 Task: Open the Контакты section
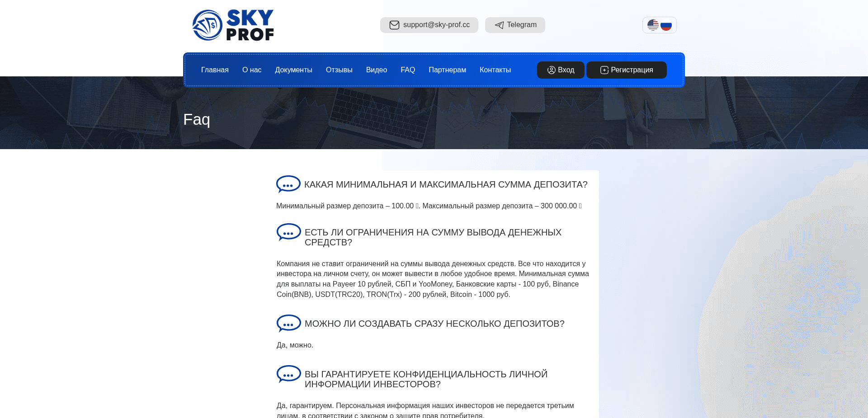tap(495, 70)
